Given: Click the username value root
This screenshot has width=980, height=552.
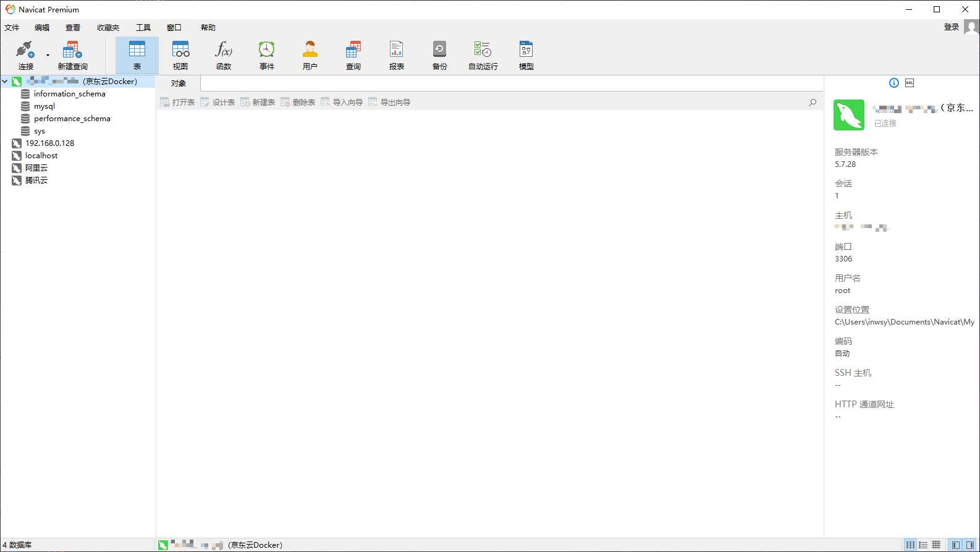Looking at the screenshot, I should click(843, 291).
